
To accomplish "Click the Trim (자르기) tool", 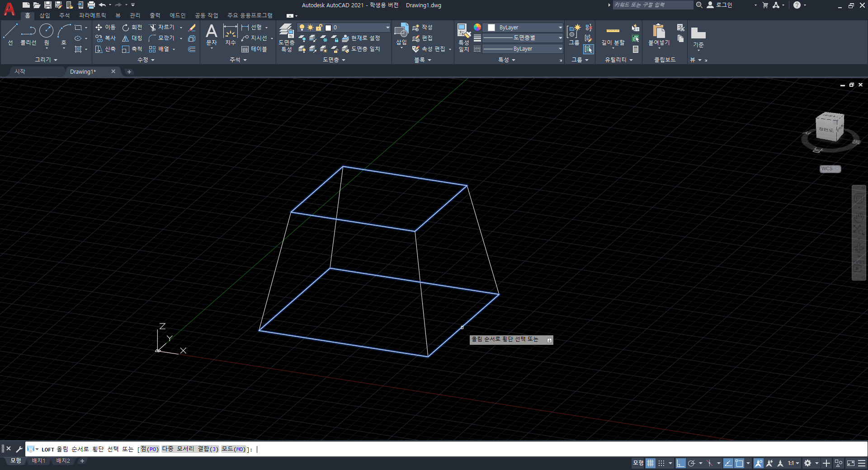I will (x=162, y=28).
